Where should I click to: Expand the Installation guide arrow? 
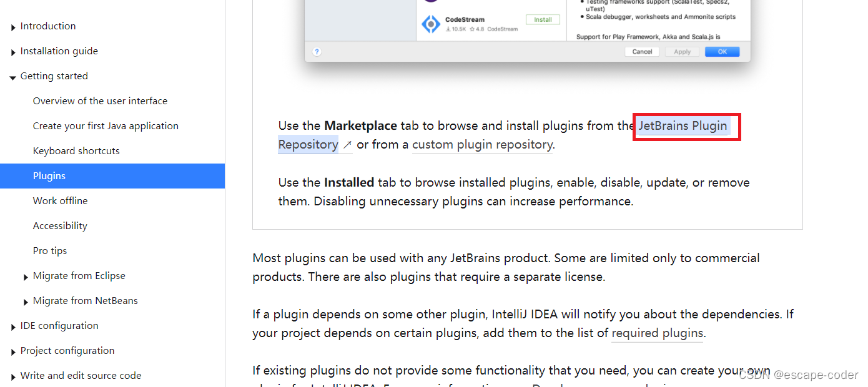pos(13,52)
